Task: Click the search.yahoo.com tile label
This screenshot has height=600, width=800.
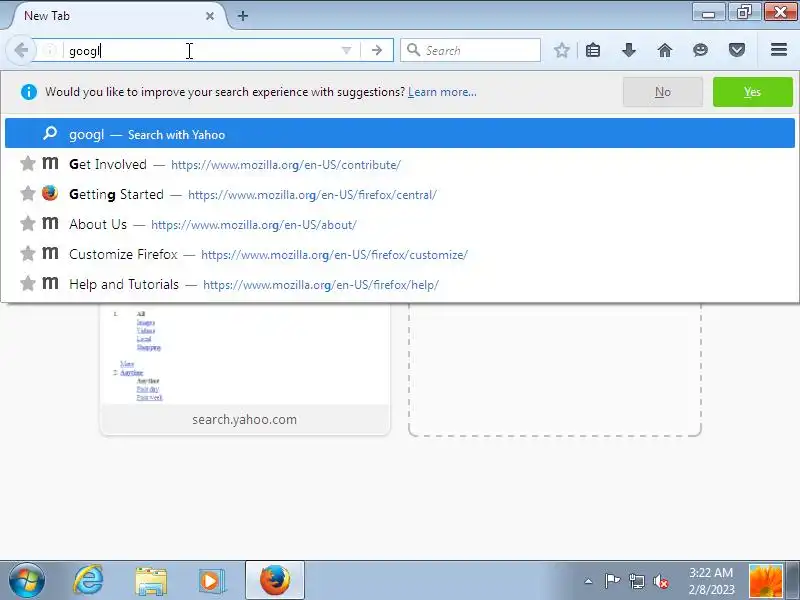Action: [244, 419]
